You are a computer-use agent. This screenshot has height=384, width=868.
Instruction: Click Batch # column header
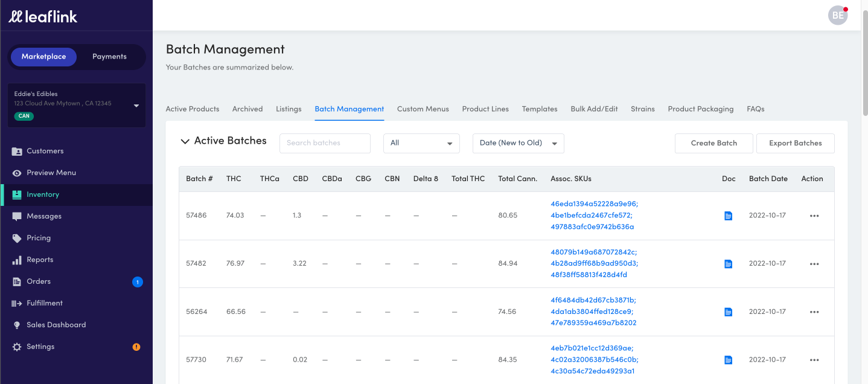tap(199, 179)
